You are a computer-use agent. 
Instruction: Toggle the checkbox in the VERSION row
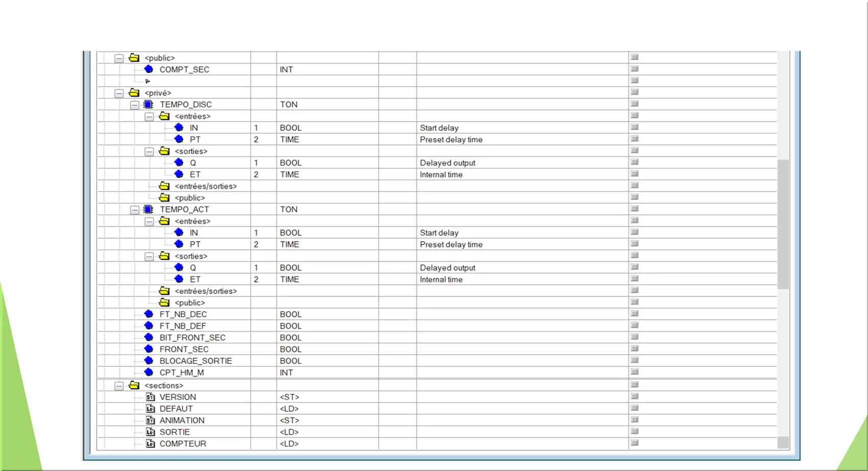(635, 396)
